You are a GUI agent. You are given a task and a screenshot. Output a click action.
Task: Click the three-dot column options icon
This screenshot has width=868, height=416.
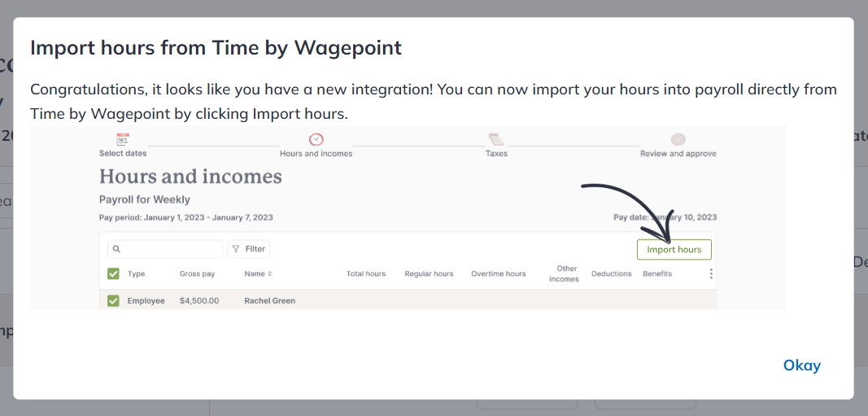(711, 274)
